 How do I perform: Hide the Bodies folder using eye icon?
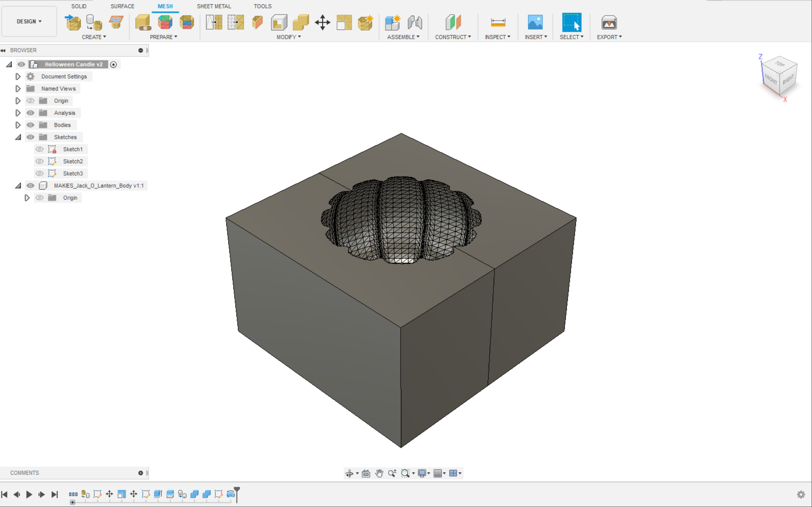pyautogui.click(x=30, y=125)
